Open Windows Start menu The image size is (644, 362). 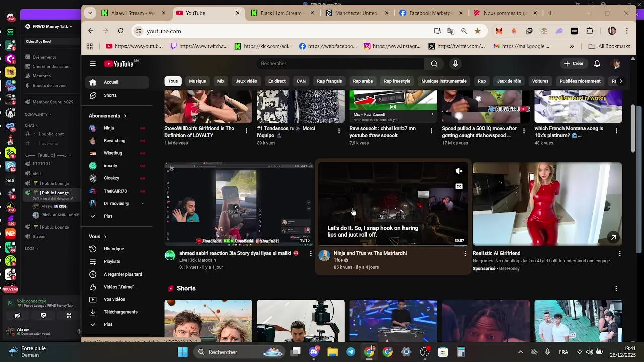coord(183,352)
